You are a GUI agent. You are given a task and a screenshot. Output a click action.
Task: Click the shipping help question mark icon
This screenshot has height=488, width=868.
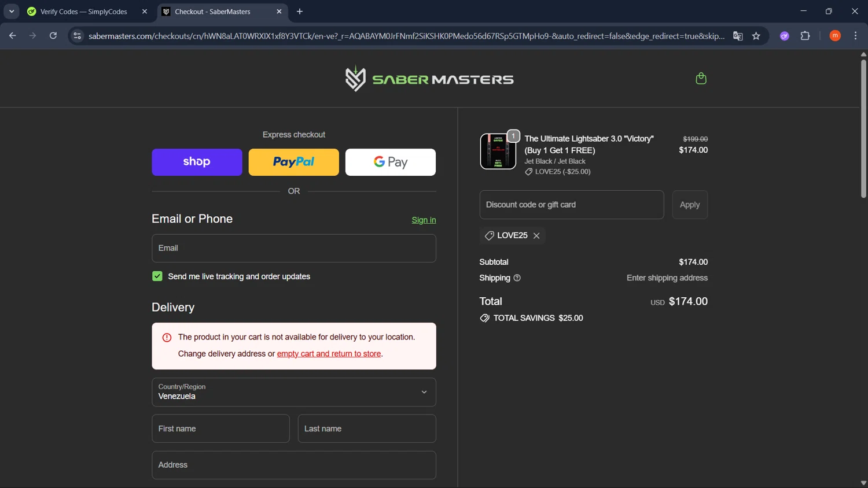coord(517,278)
